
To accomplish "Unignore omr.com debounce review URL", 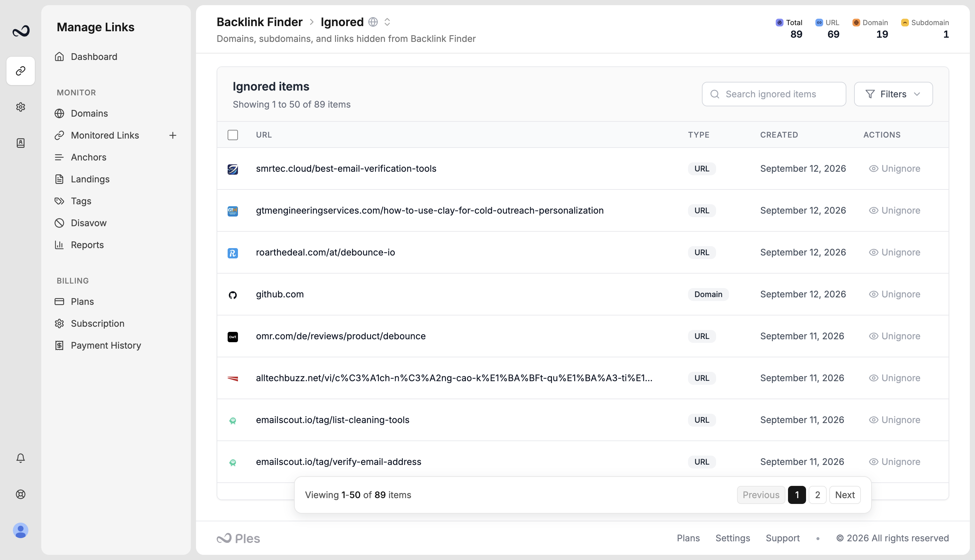I will pos(894,336).
